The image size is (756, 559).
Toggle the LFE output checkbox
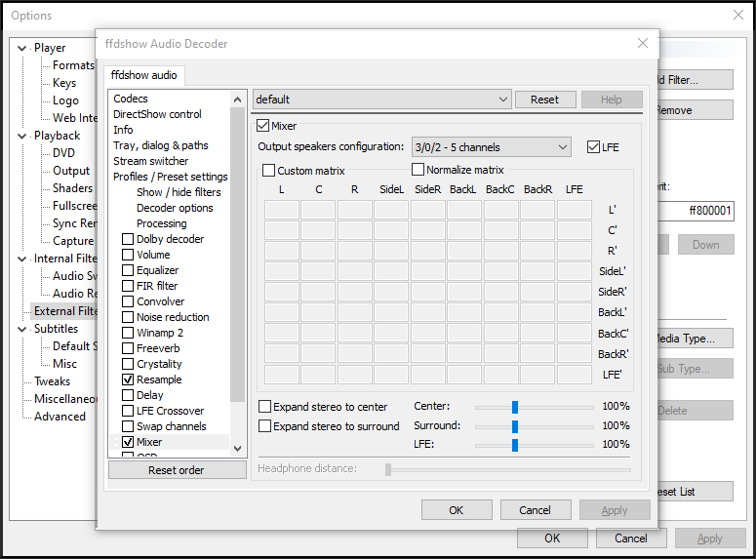click(593, 147)
